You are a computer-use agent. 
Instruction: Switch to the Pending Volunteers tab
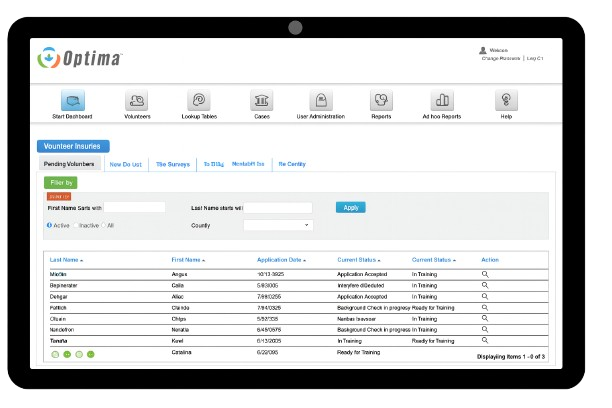click(x=70, y=164)
